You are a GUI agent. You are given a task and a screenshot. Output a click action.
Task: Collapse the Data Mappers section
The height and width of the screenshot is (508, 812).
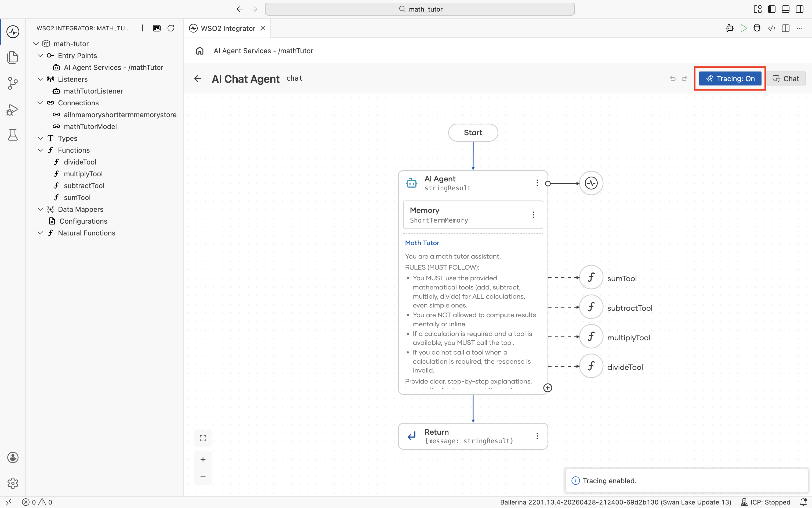40,209
